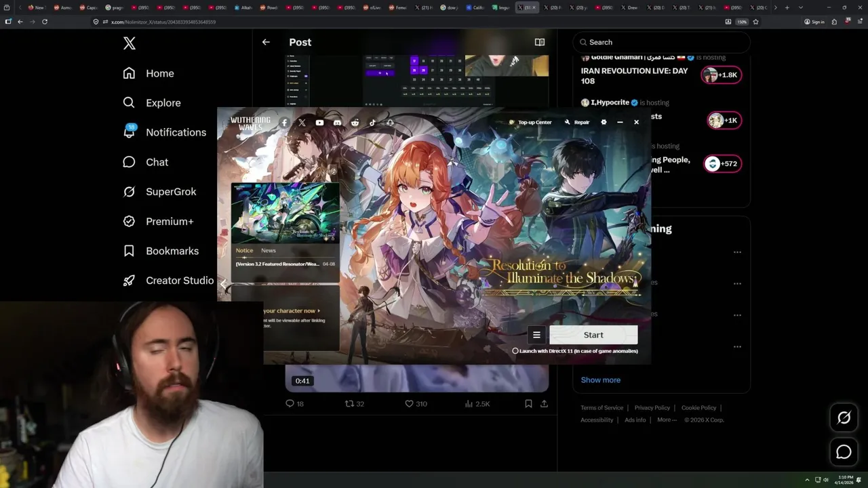Bookmark this page star icon

tap(755, 22)
